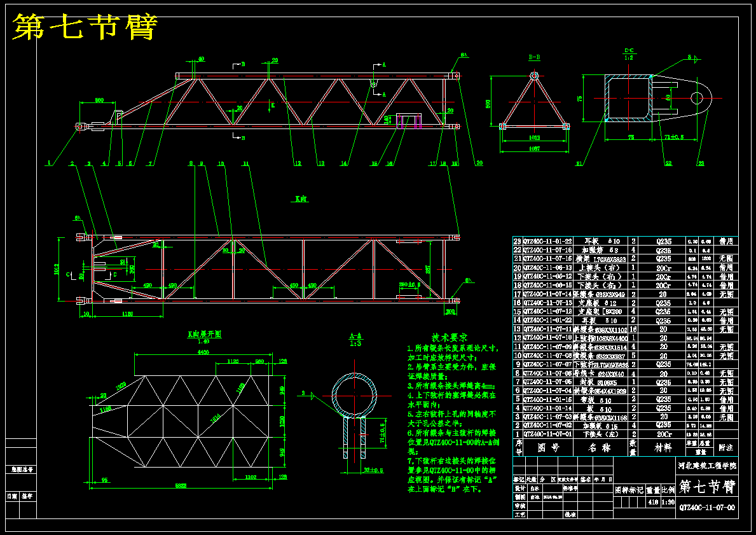The image size is (756, 535).
Task: Select parts list cell QTZ40C-11-07-13
Action: point(547,303)
